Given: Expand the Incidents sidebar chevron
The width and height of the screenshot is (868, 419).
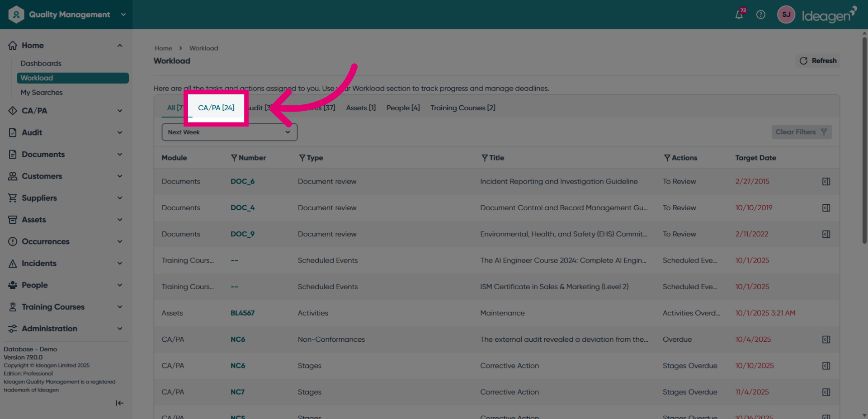Looking at the screenshot, I should [x=120, y=264].
